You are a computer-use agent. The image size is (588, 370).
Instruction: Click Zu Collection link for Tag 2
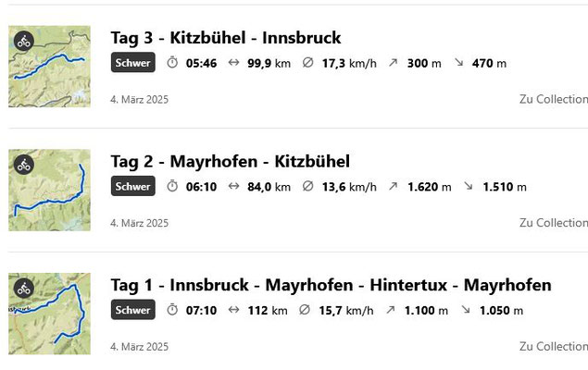click(x=554, y=223)
